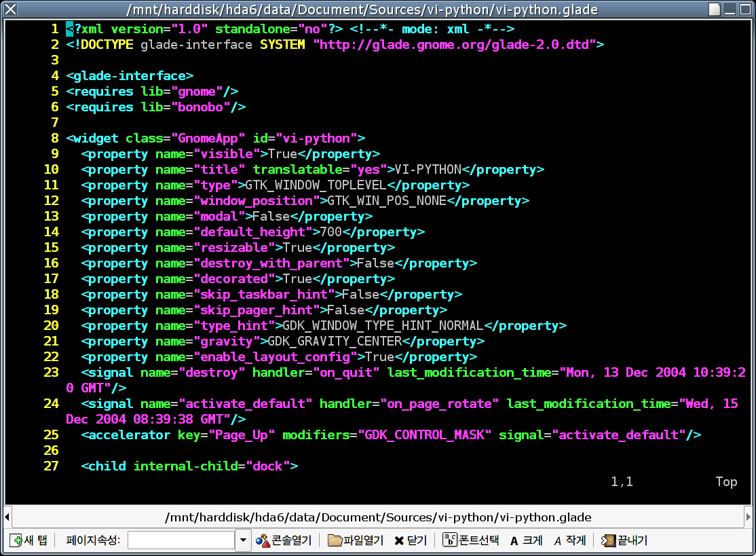The width and height of the screenshot is (756, 556).
Task: Focus the 페이지속성 text field
Action: pos(181,540)
